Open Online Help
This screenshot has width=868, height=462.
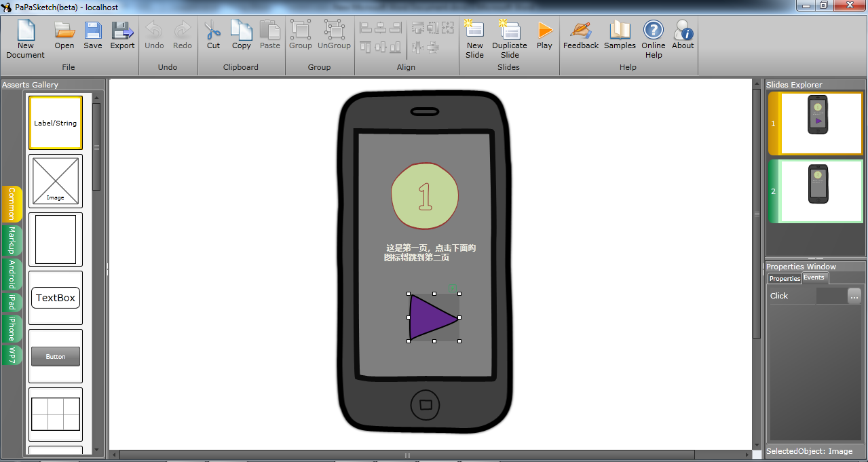[654, 39]
